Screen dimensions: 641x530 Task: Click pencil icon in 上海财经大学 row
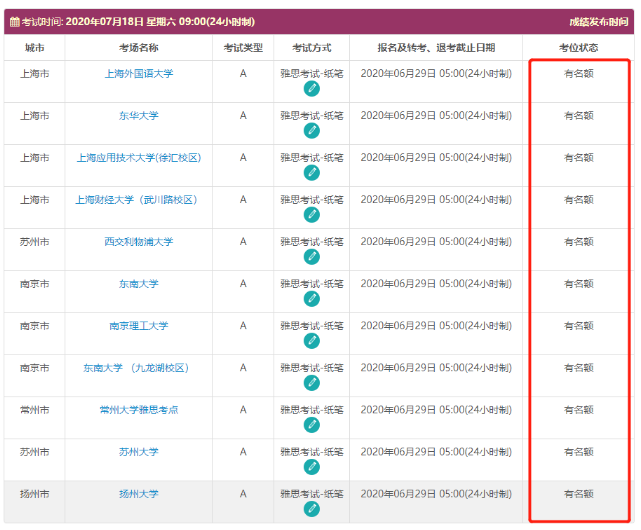(x=312, y=215)
